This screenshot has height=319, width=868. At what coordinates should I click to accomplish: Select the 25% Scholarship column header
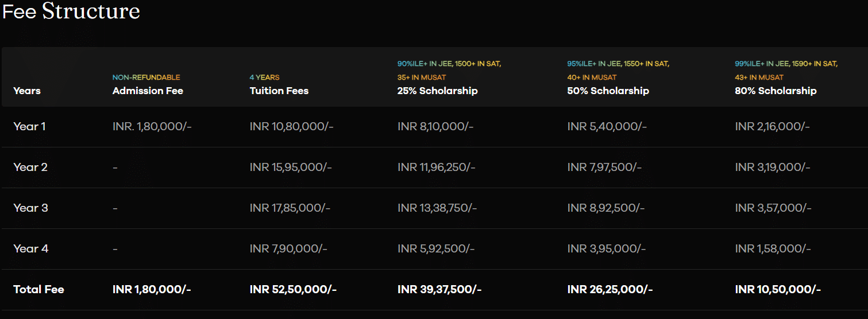click(x=437, y=91)
